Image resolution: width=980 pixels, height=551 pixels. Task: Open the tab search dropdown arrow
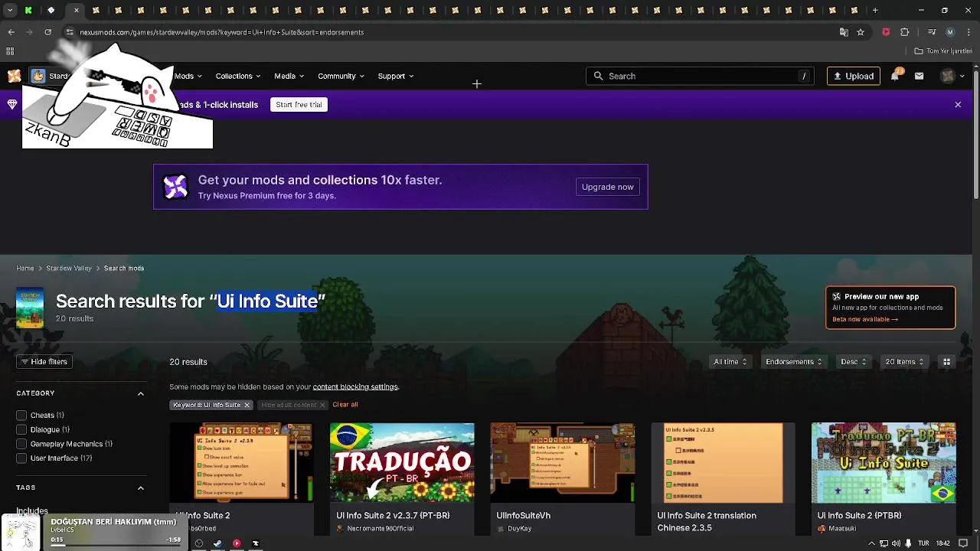[x=11, y=10]
